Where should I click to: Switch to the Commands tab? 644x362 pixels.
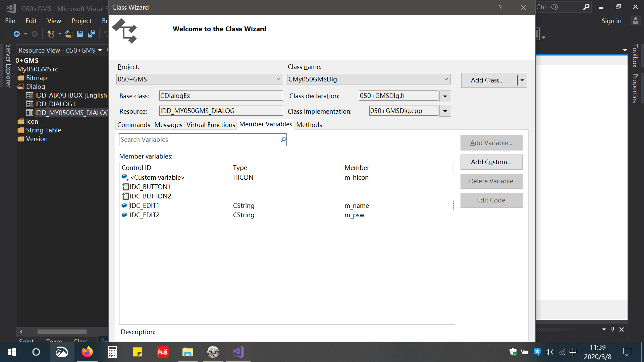[133, 125]
